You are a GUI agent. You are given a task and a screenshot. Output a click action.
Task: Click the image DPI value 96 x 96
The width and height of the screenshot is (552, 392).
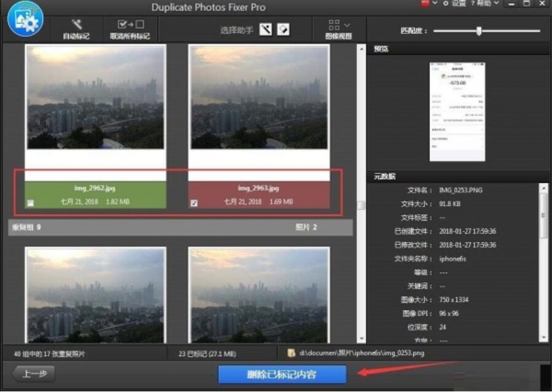tap(449, 314)
